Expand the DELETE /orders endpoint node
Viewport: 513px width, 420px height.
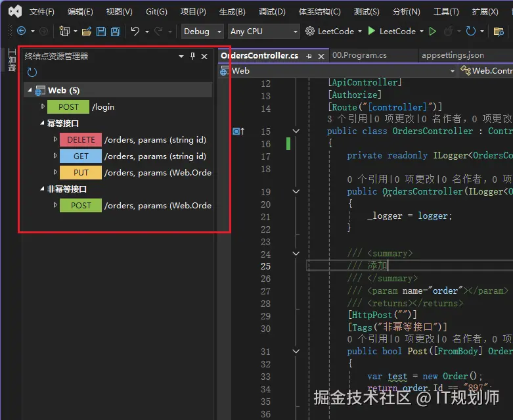pos(56,139)
